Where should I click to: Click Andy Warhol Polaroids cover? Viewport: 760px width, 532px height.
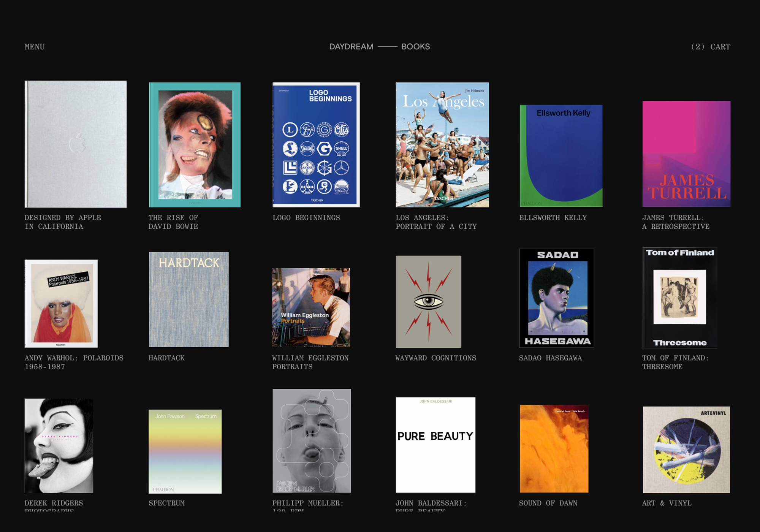tap(61, 303)
